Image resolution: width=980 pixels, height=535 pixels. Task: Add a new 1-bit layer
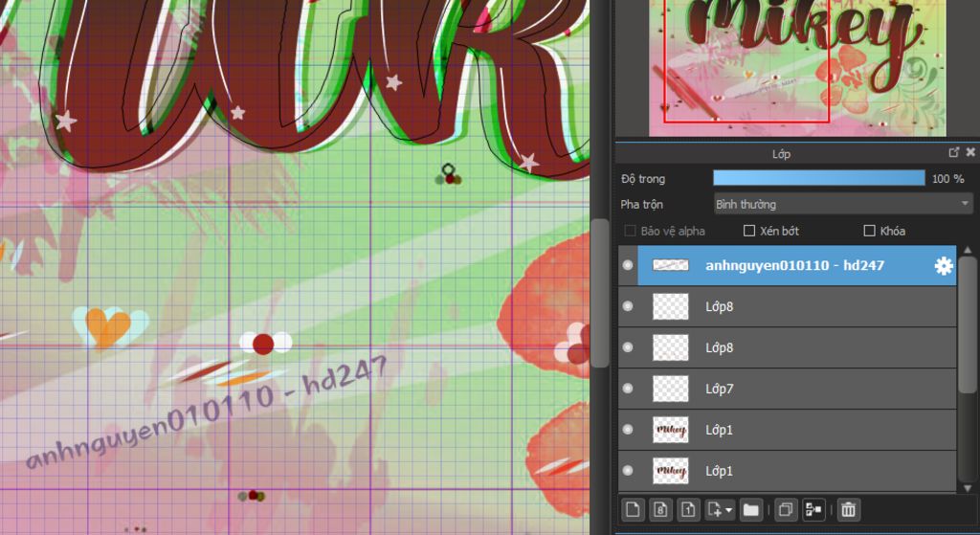688,510
